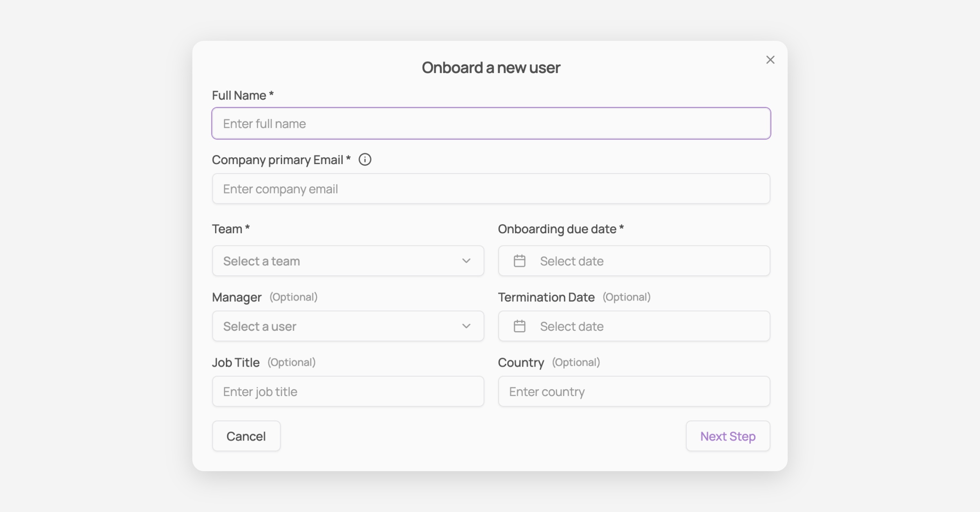Click the Country field label
The width and height of the screenshot is (980, 512).
point(521,363)
